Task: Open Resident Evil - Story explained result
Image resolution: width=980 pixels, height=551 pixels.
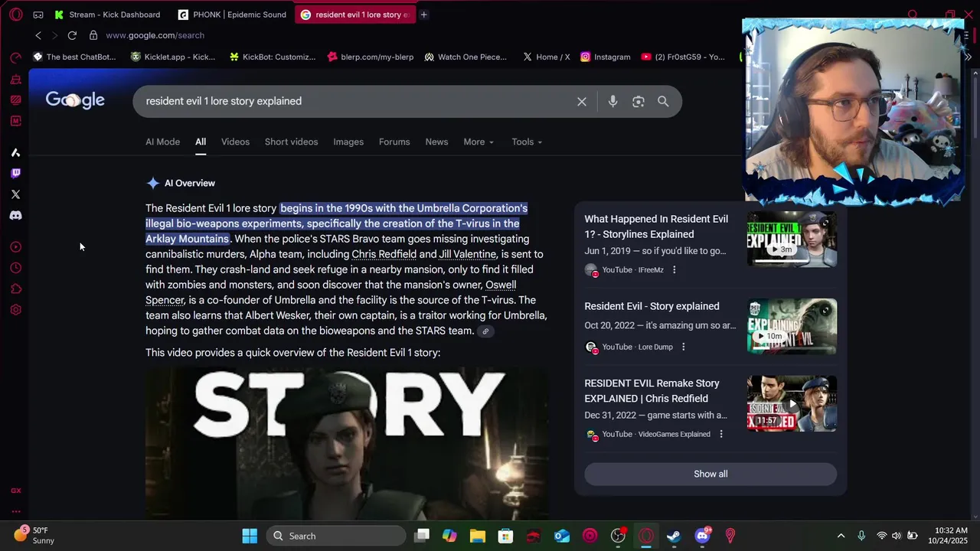Action: 652,306
